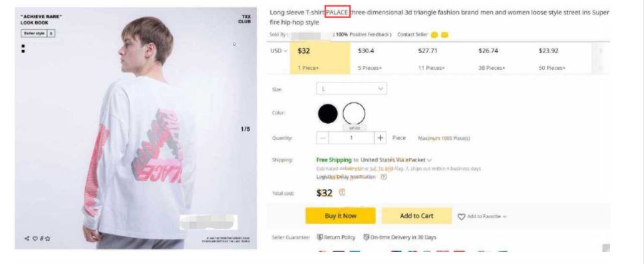Viewport: 644px width, 264px height.
Task: Click the Add to Cart button
Action: (416, 216)
